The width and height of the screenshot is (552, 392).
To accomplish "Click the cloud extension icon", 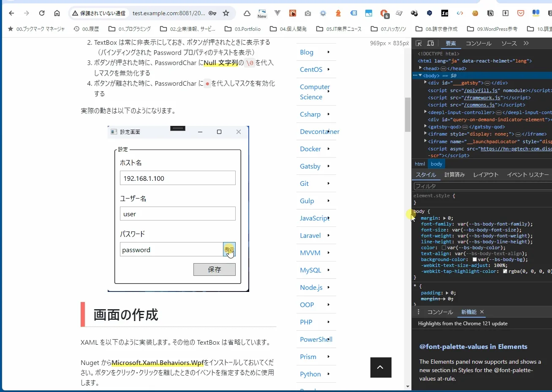I will tap(247, 13).
